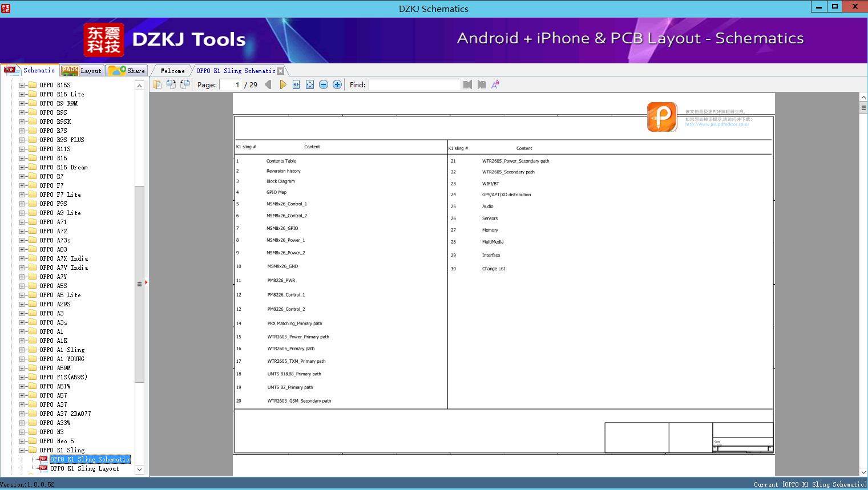Click the orange PDF editor logo in the document
Image resolution: width=868 pixels, height=490 pixels.
(662, 117)
